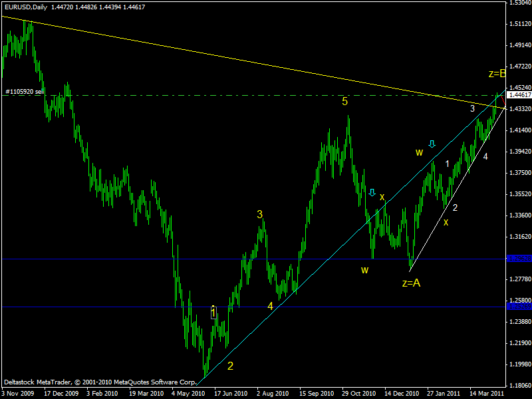The width and height of the screenshot is (532, 399).
Task: Click the 14 Dec 2010 date label
Action: (x=402, y=393)
